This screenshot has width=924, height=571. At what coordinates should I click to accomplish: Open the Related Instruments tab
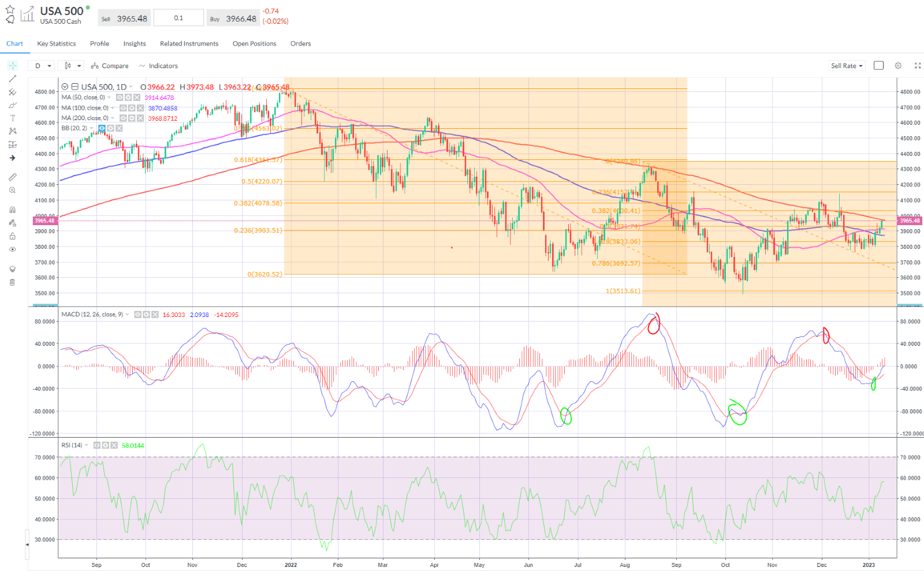pyautogui.click(x=189, y=44)
